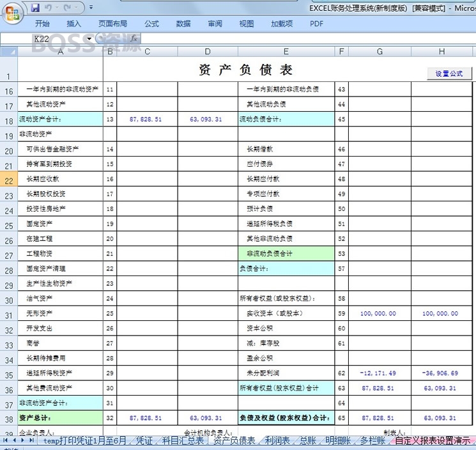Open the 插入 ribbon tab
Viewport: 476px width, 450px height.
pos(73,24)
